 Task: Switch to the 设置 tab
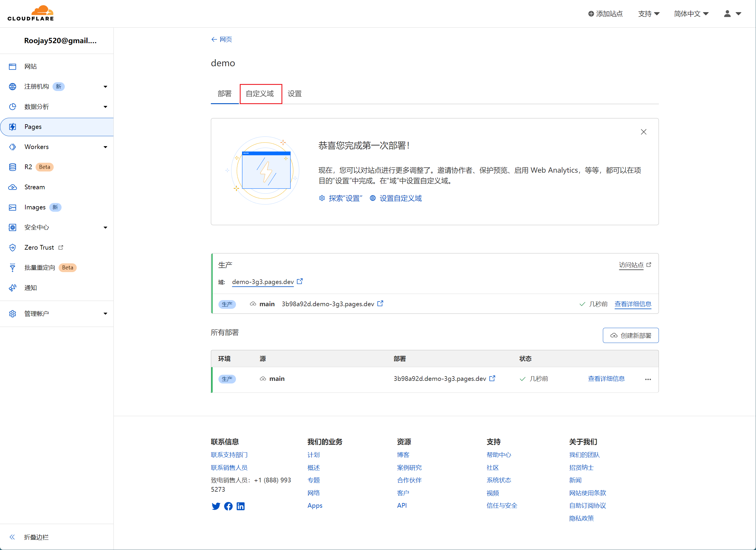[295, 94]
